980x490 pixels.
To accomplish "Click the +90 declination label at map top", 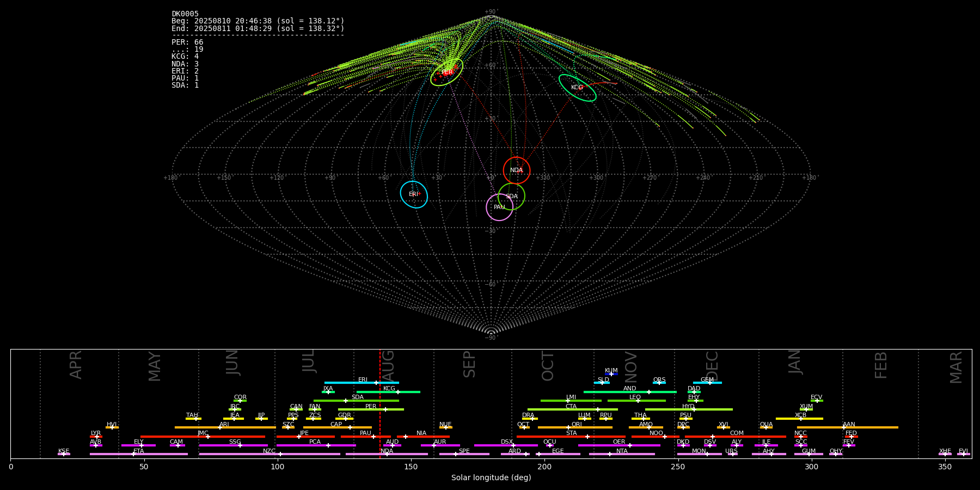I will coord(491,11).
